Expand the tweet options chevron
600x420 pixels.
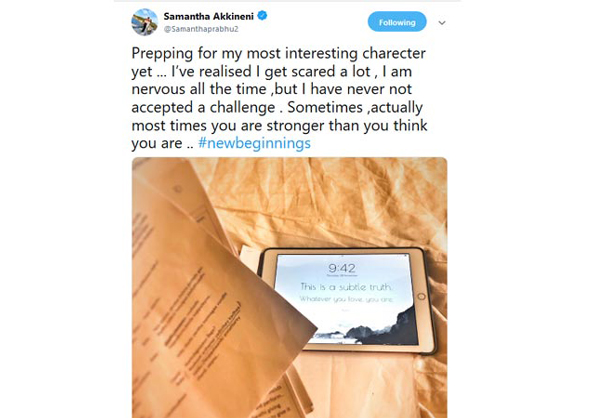tap(442, 23)
